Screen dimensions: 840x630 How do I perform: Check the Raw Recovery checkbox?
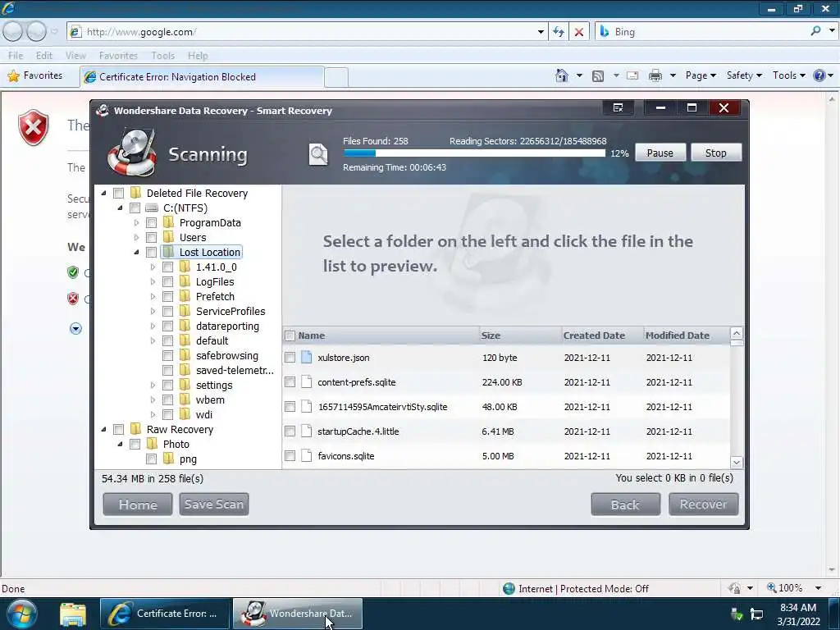click(118, 429)
